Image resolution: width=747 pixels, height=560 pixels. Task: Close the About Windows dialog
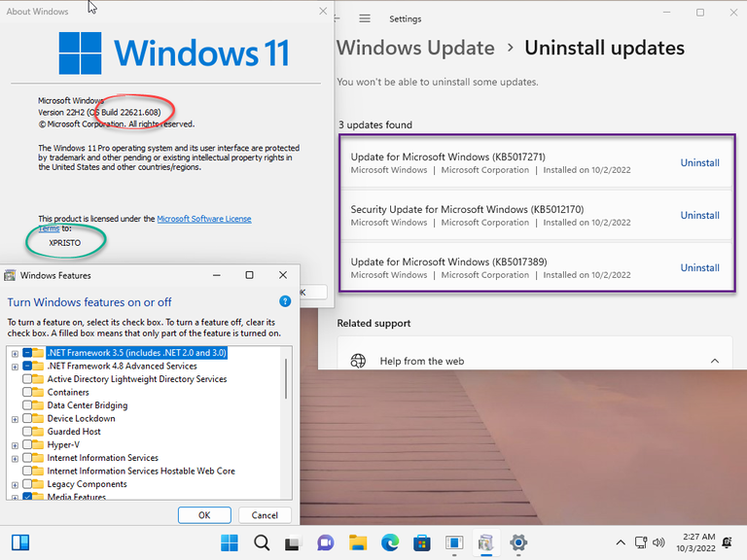(323, 11)
